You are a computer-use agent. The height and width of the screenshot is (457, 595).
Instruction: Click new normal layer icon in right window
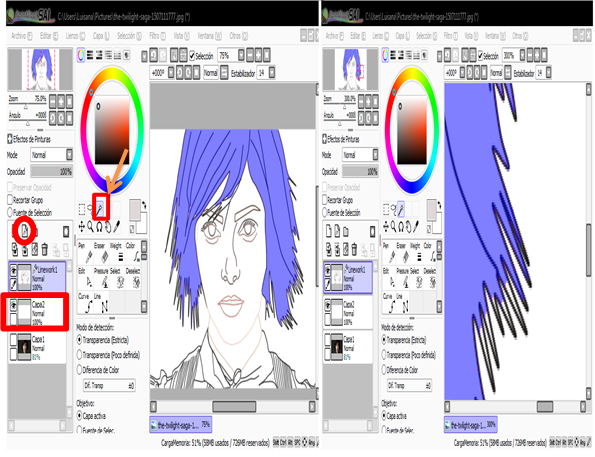point(329,231)
